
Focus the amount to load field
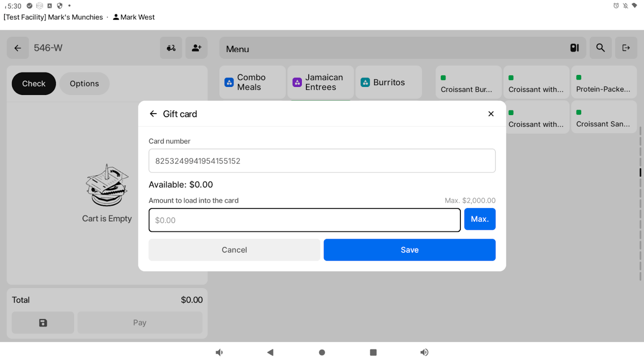304,220
